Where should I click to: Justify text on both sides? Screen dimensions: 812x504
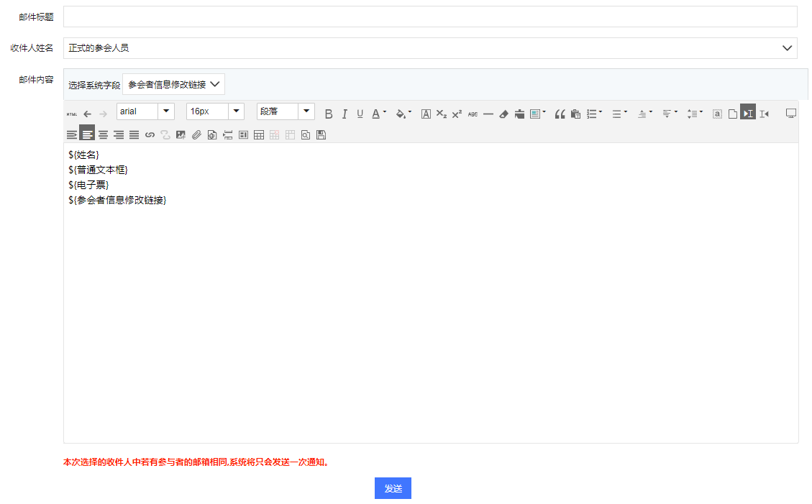(x=134, y=135)
